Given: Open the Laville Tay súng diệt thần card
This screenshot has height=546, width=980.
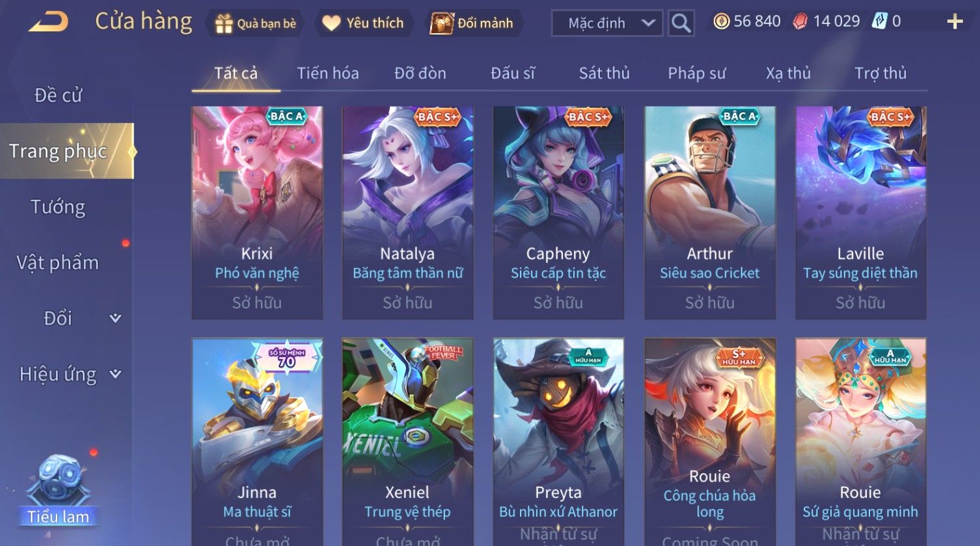Looking at the screenshot, I should click(860, 213).
